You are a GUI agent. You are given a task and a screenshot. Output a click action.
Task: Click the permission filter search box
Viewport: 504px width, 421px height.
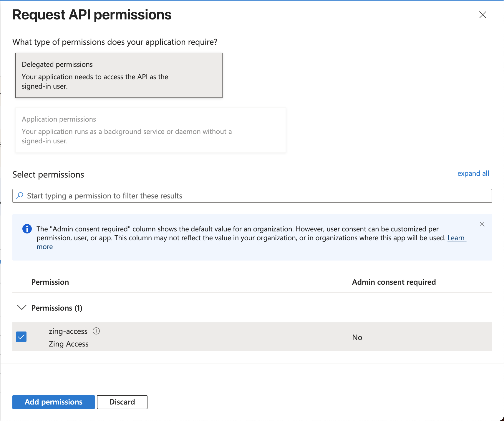pos(252,196)
